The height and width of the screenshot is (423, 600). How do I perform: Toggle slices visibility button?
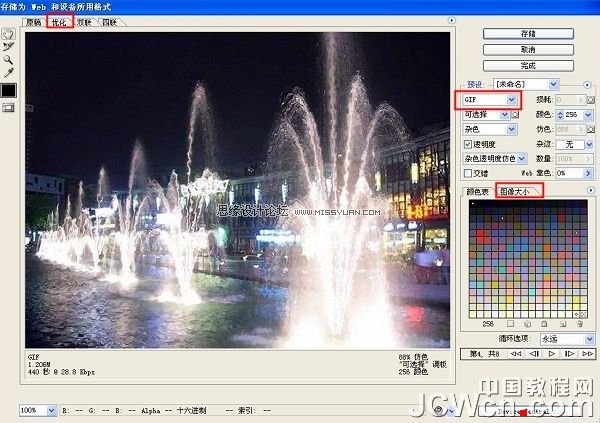click(x=9, y=108)
